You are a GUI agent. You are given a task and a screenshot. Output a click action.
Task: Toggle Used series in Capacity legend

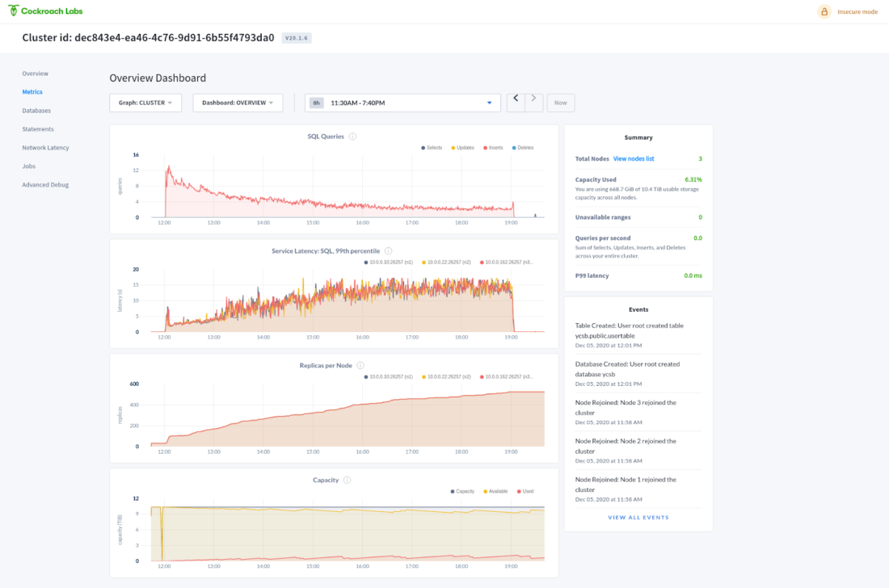click(x=525, y=491)
